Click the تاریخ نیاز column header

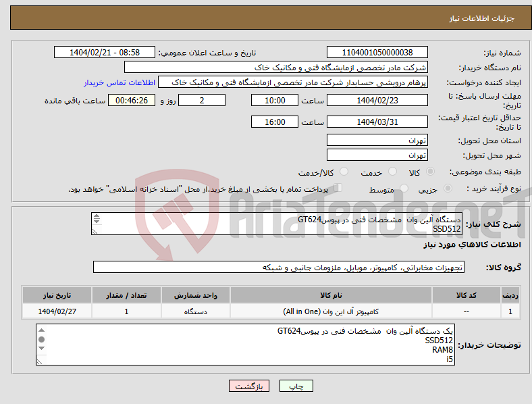click(57, 295)
